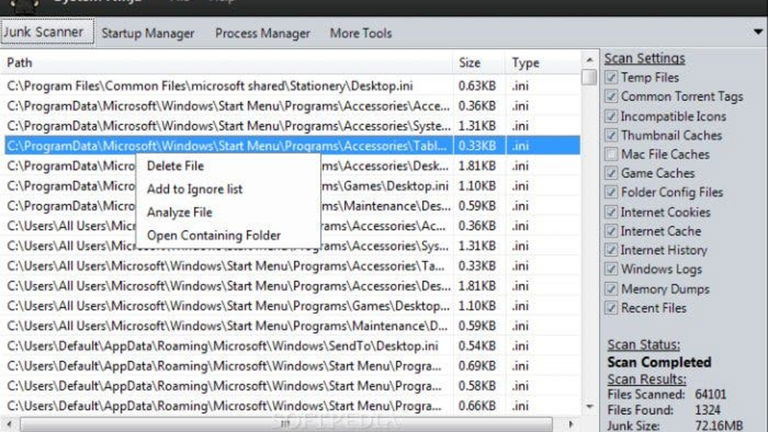Disable Internet History scanning
The width and height of the screenshot is (768, 432).
(611, 250)
